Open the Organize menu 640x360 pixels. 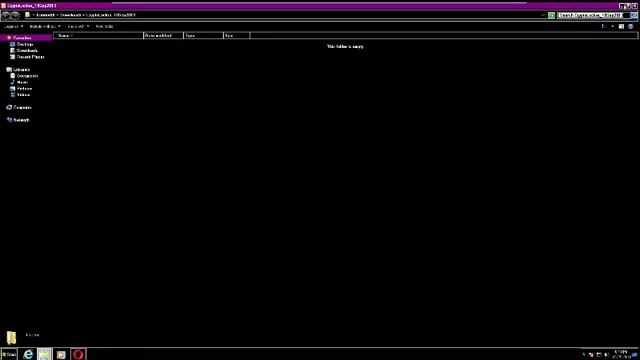coord(13,26)
